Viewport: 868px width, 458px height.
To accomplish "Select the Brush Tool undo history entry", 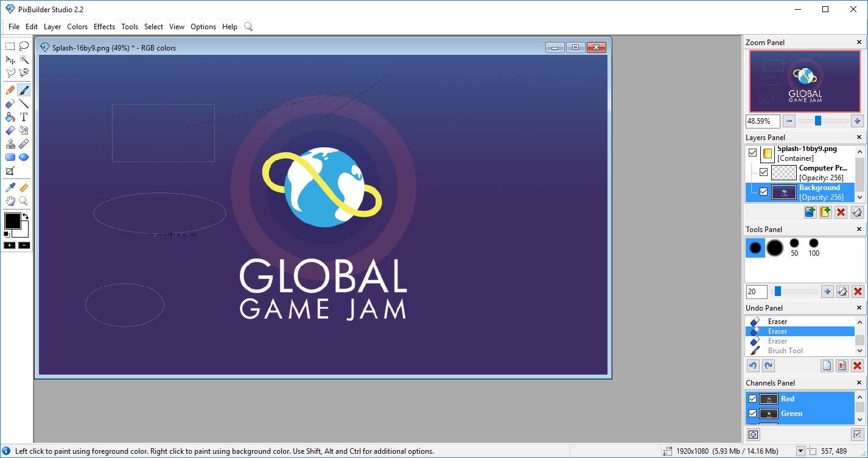I will tap(785, 351).
